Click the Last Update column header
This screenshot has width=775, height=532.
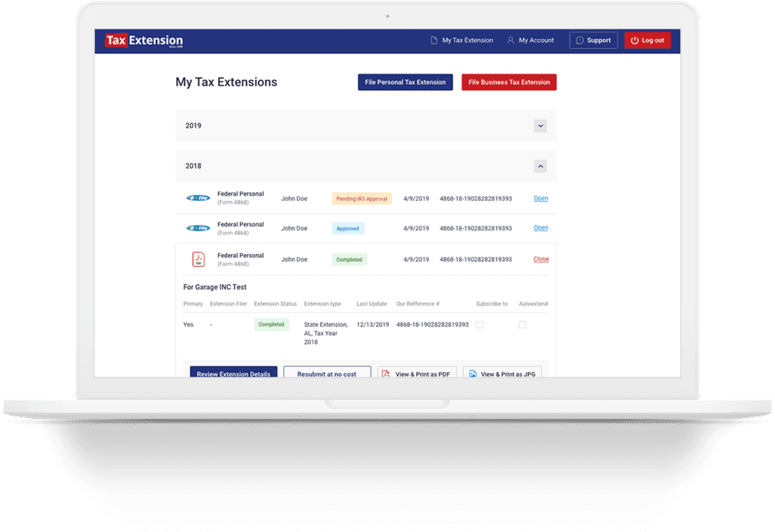tap(372, 303)
